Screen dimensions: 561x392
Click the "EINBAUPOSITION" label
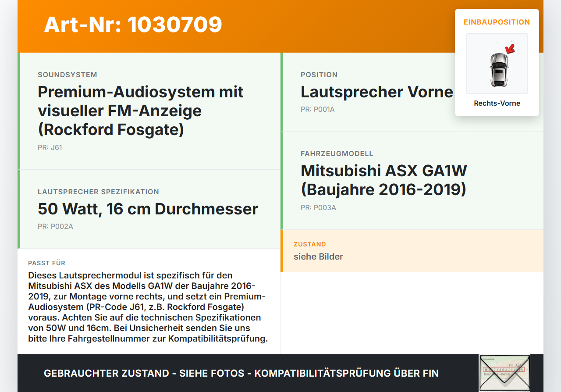tap(497, 22)
